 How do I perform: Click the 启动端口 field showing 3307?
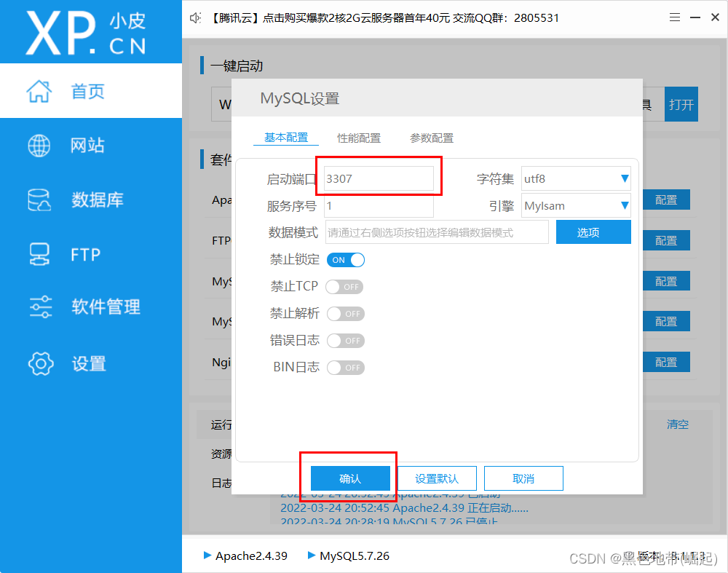379,179
